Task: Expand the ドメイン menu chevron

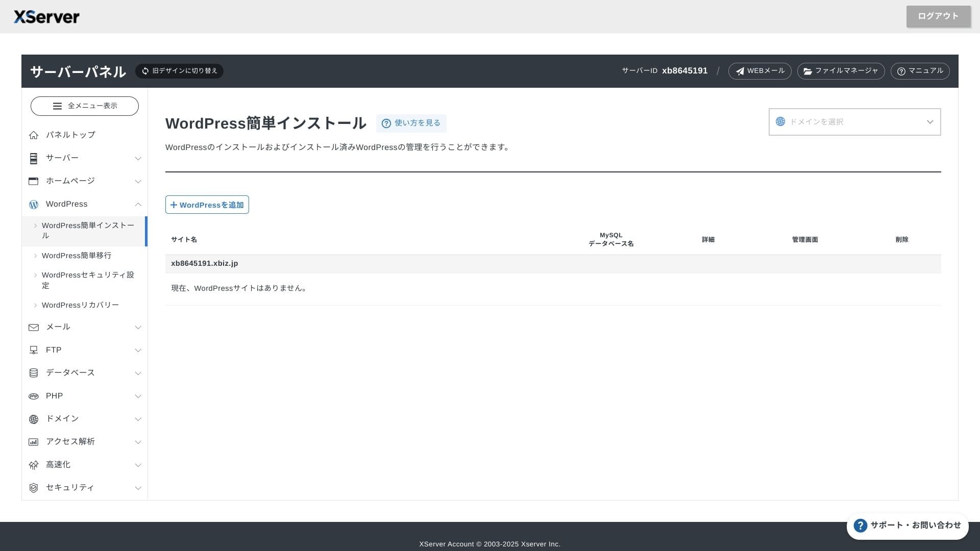Action: pyautogui.click(x=138, y=419)
